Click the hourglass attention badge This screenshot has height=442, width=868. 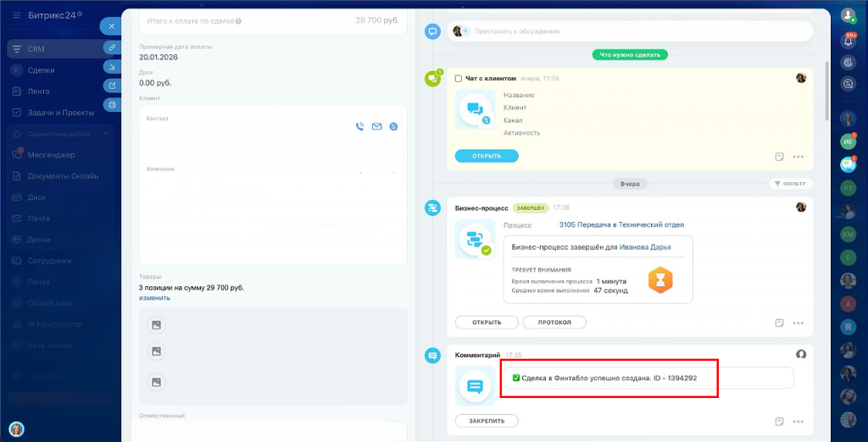tap(660, 281)
